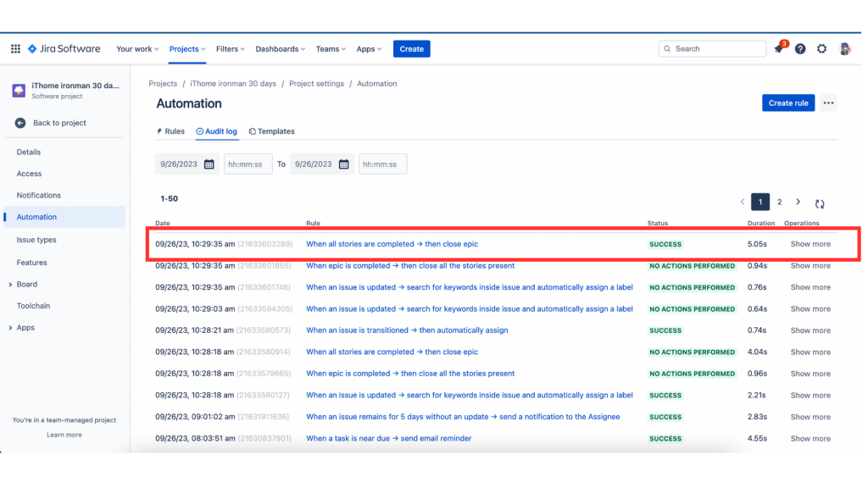
Task: Click the iThome ironman project avatar icon
Action: point(19,90)
